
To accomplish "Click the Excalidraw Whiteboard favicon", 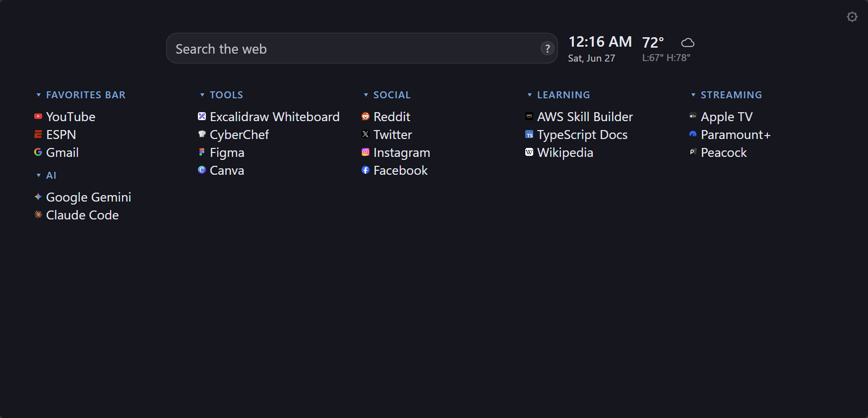I will click(x=202, y=116).
